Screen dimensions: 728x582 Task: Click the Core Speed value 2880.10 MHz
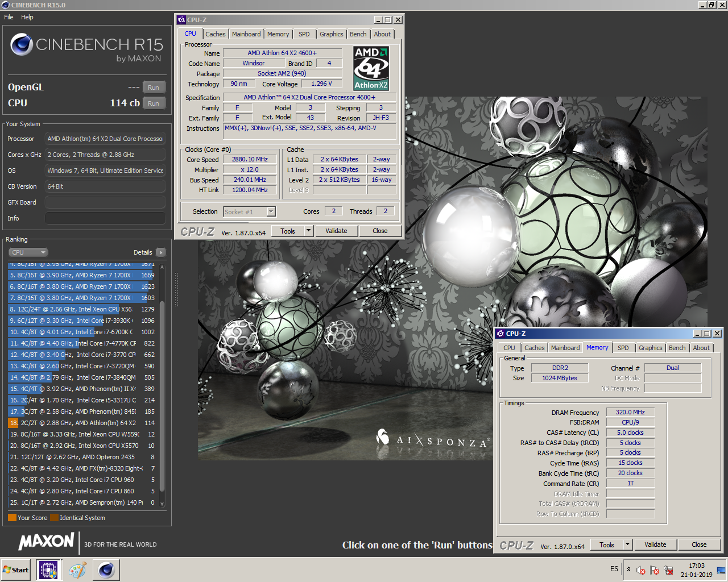(250, 159)
